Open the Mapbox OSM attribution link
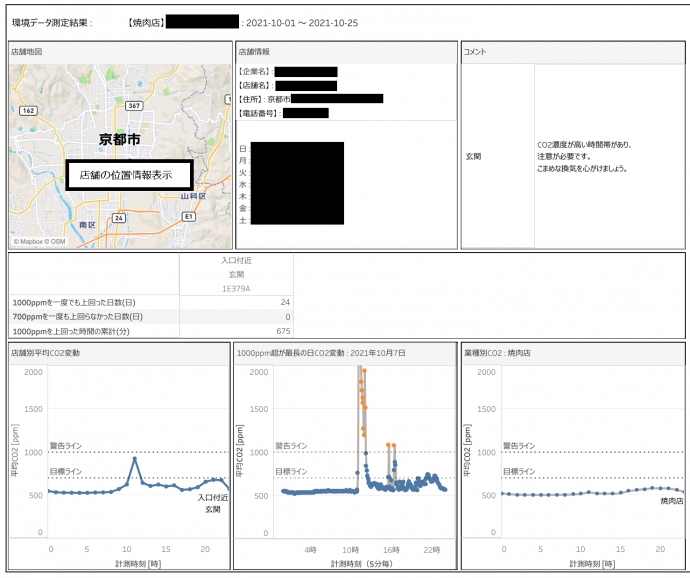Viewport: 690px width, 578px height. point(39,241)
